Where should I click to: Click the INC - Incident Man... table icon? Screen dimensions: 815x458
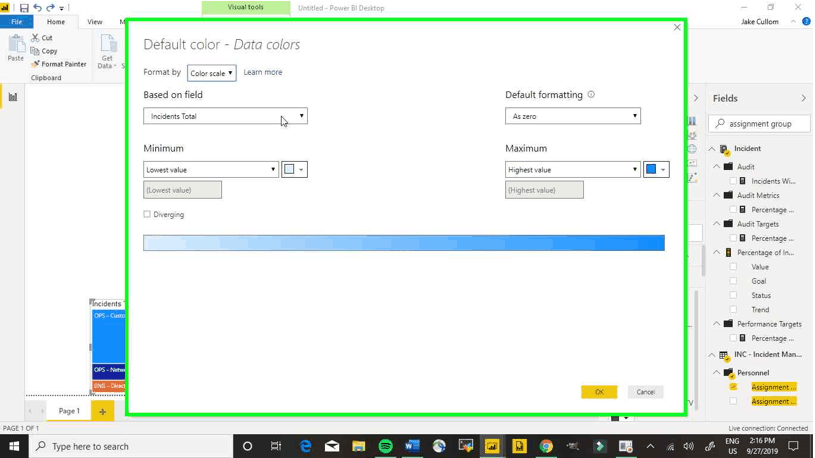pos(724,355)
